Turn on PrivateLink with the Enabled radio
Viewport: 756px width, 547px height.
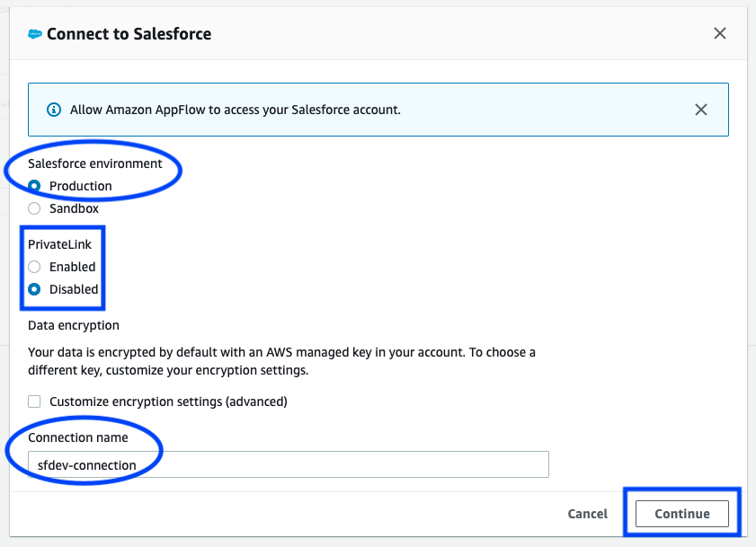coord(34,267)
